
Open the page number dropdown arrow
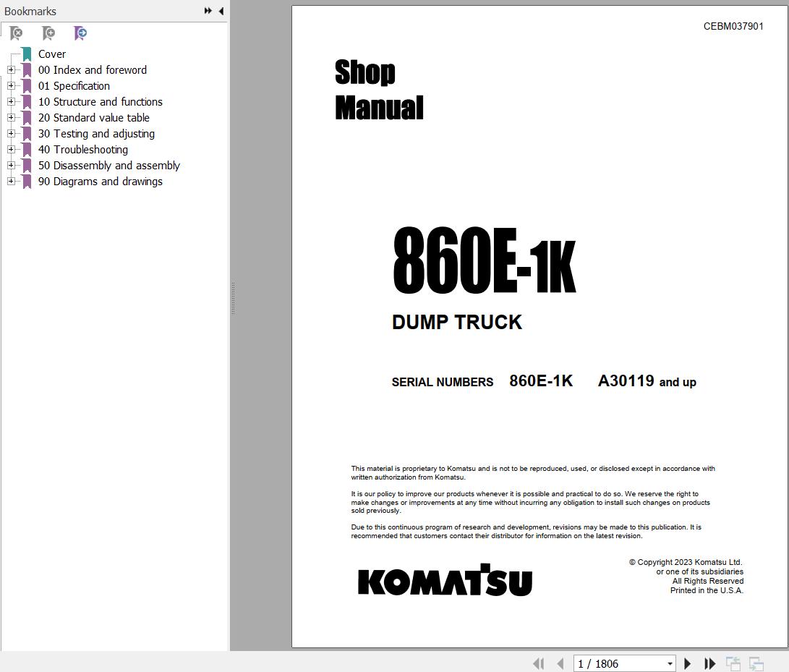670,663
